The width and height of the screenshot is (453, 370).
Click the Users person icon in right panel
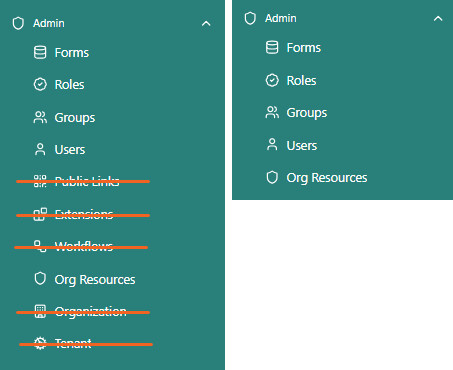(x=272, y=145)
